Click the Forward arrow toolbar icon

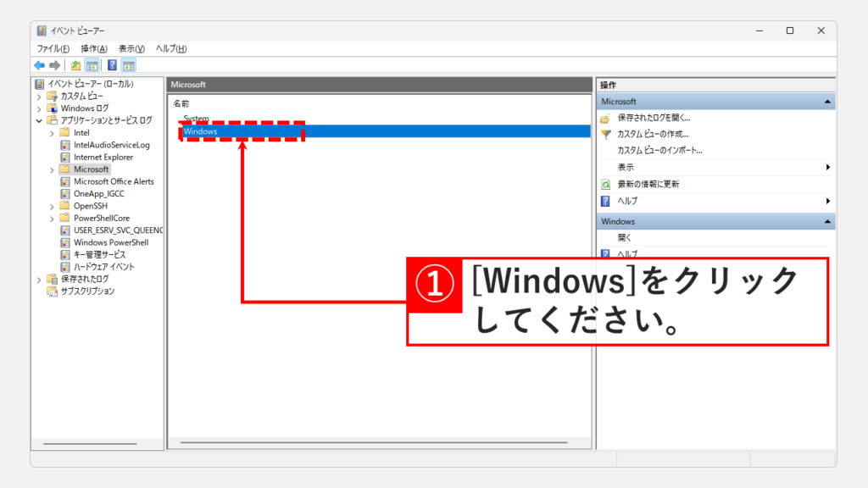pyautogui.click(x=54, y=65)
